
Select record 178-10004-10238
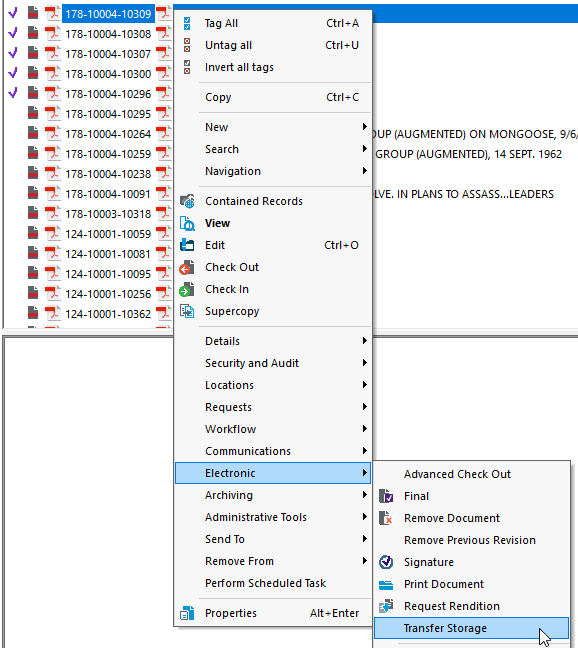(x=108, y=174)
